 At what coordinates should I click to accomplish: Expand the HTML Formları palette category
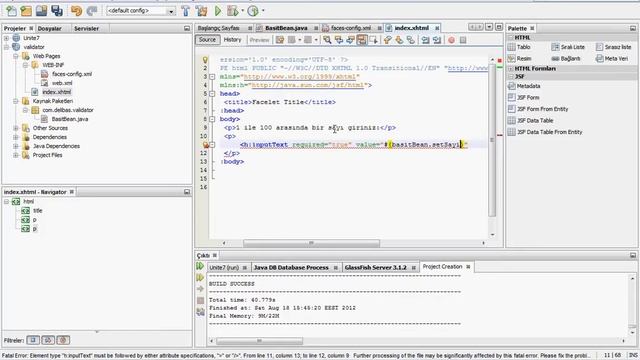click(x=511, y=69)
